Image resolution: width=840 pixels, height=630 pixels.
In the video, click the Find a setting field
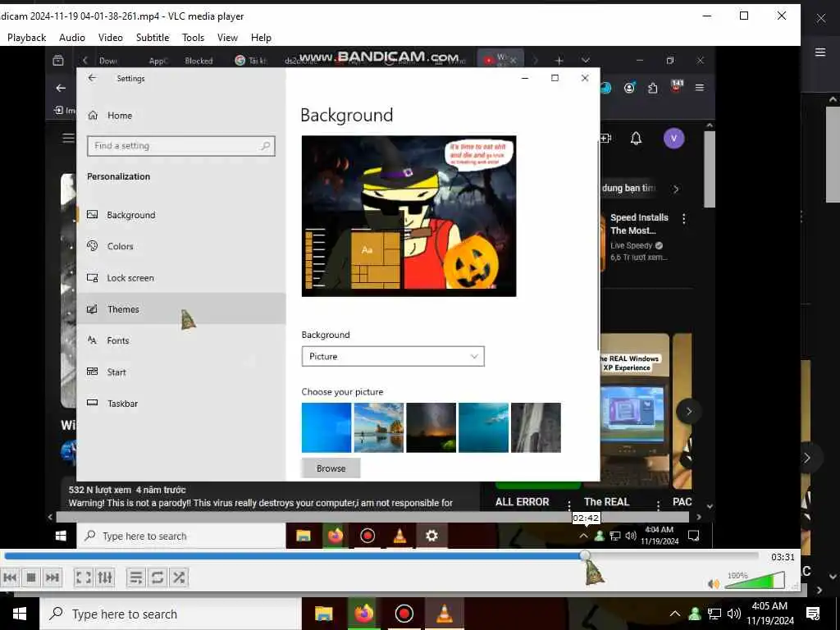tap(181, 146)
